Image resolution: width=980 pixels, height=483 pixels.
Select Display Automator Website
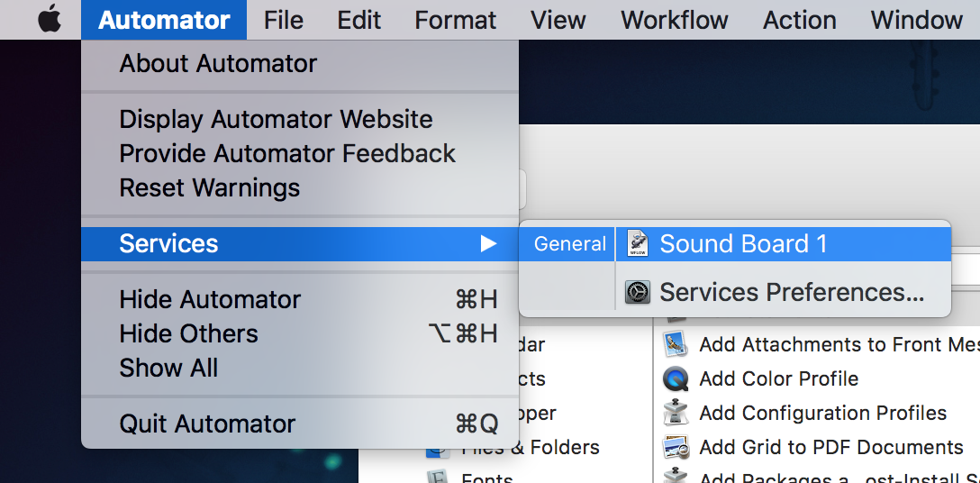coord(300,120)
